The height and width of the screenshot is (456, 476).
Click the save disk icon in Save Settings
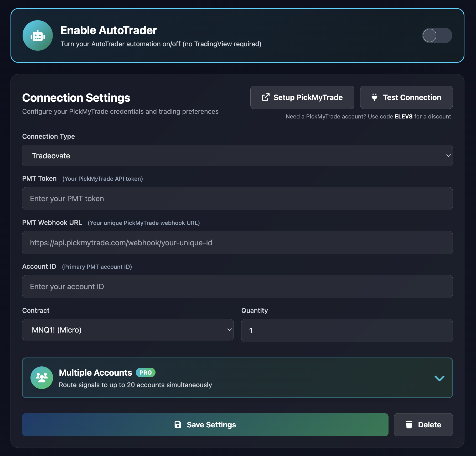[x=178, y=424]
